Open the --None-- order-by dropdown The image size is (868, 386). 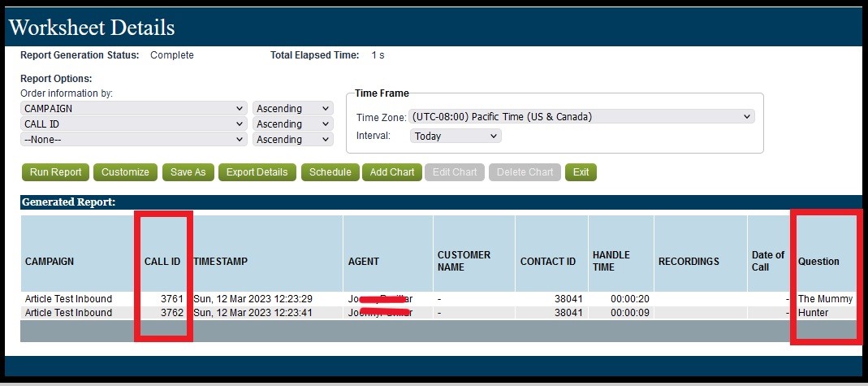point(133,140)
